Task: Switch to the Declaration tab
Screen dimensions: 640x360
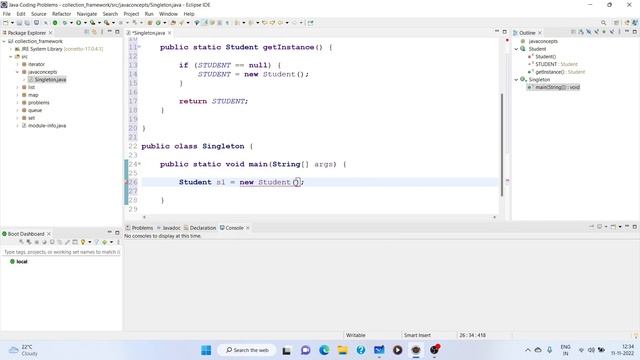Action: click(x=200, y=228)
